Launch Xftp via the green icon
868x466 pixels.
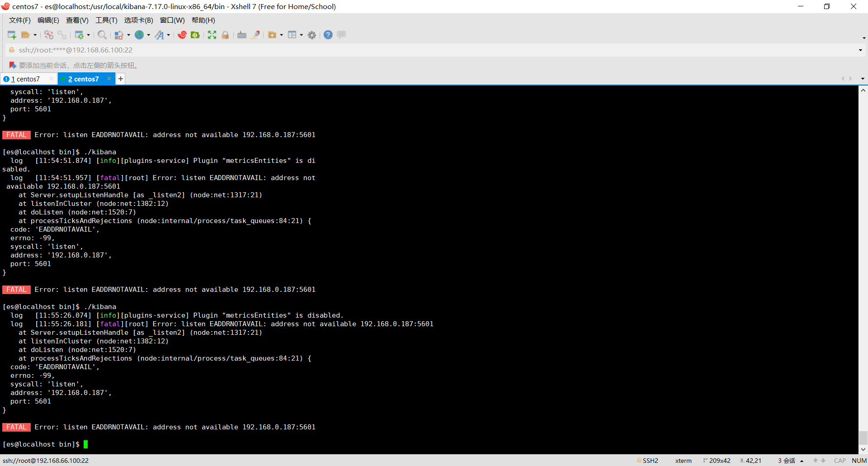(195, 35)
